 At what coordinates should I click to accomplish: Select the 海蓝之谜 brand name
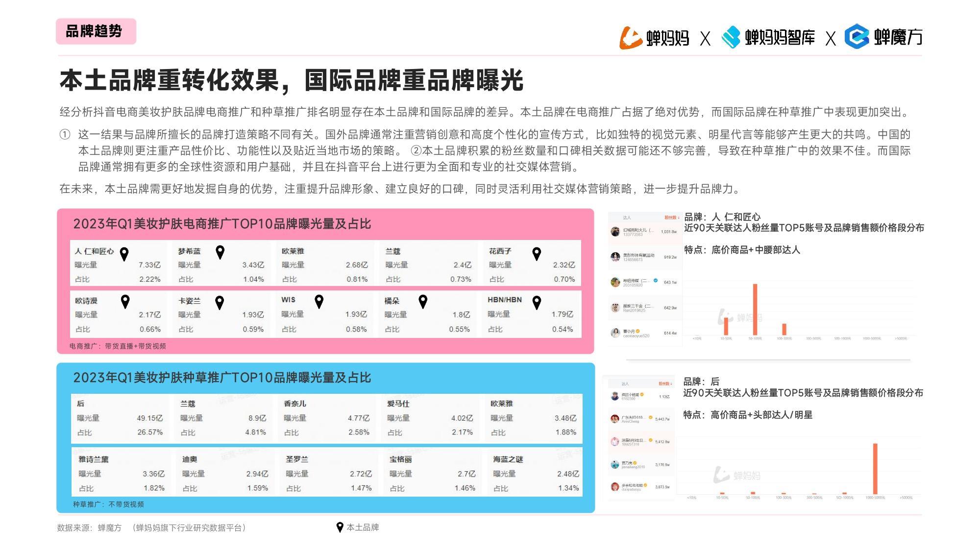(x=508, y=459)
